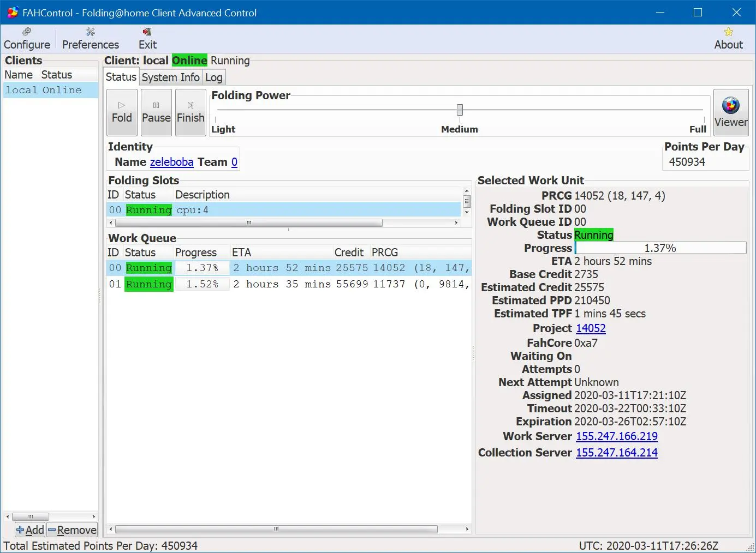The image size is (756, 553).
Task: Click Work Queue ID column header
Action: (x=113, y=253)
